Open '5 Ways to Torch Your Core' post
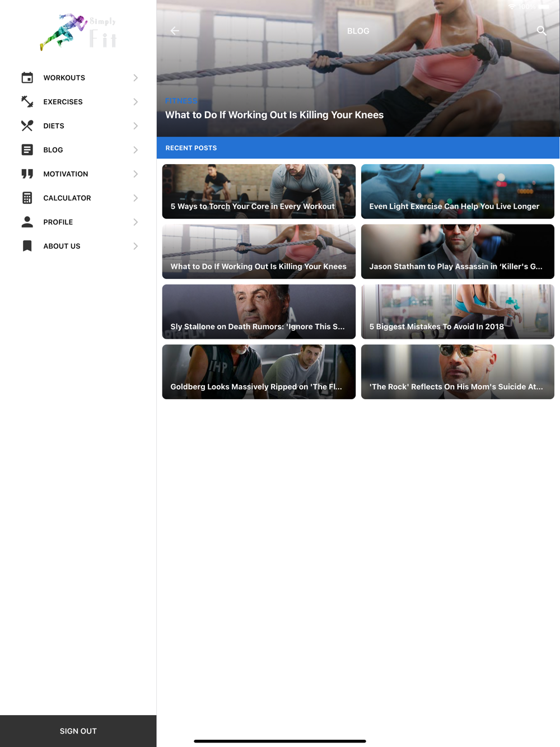The height and width of the screenshot is (747, 560). tap(259, 191)
